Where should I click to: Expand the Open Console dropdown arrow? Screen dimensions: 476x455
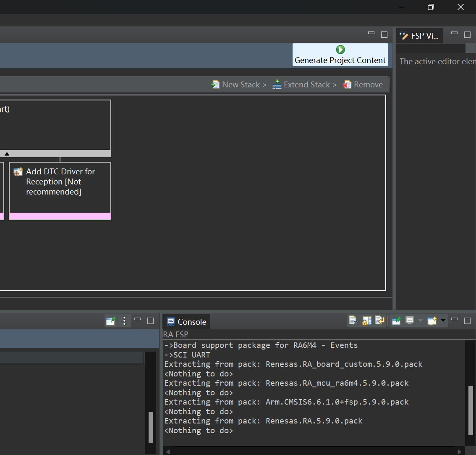tap(443, 321)
